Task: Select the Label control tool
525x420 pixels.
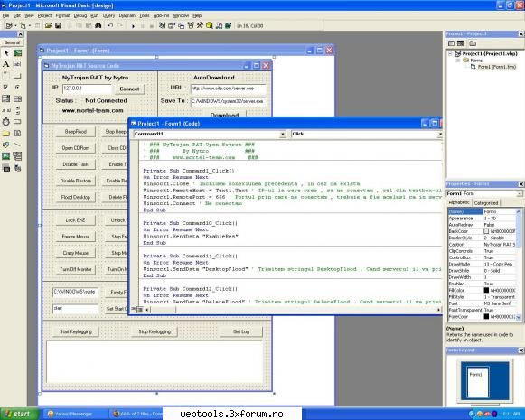Action: [6, 64]
